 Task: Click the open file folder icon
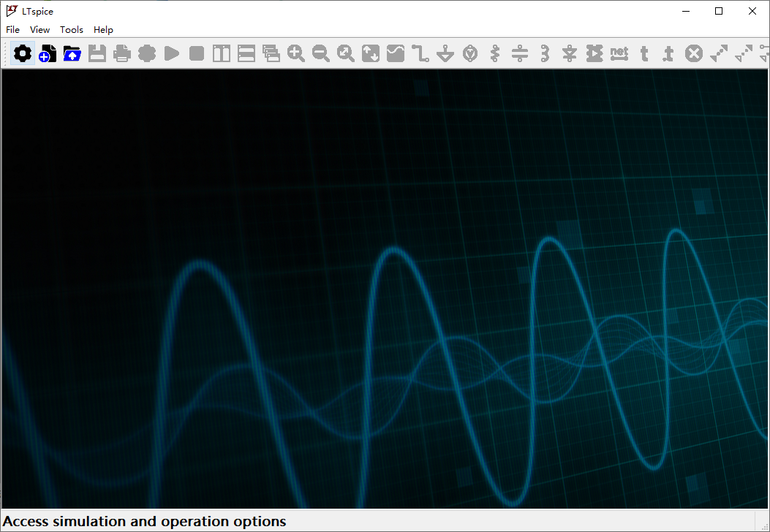[72, 53]
